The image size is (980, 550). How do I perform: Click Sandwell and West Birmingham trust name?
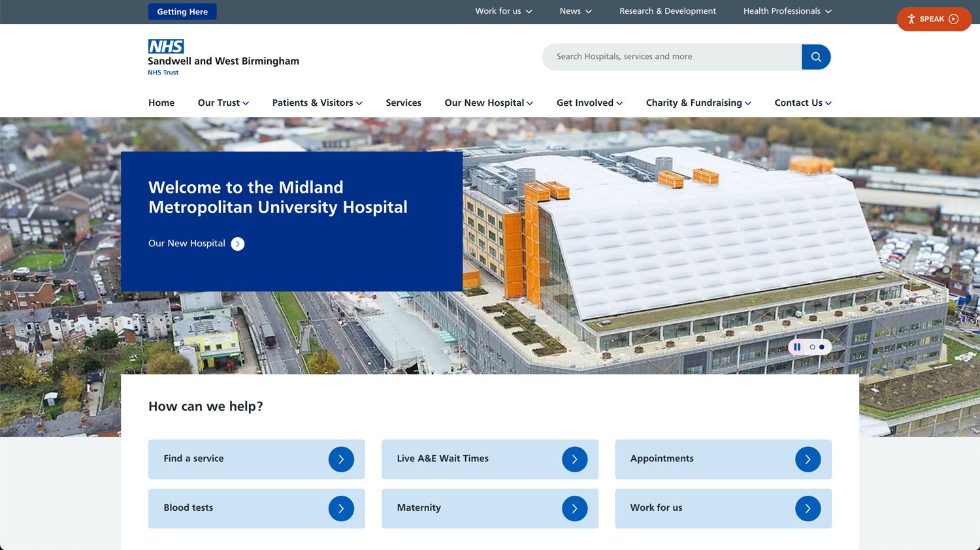coord(223,61)
